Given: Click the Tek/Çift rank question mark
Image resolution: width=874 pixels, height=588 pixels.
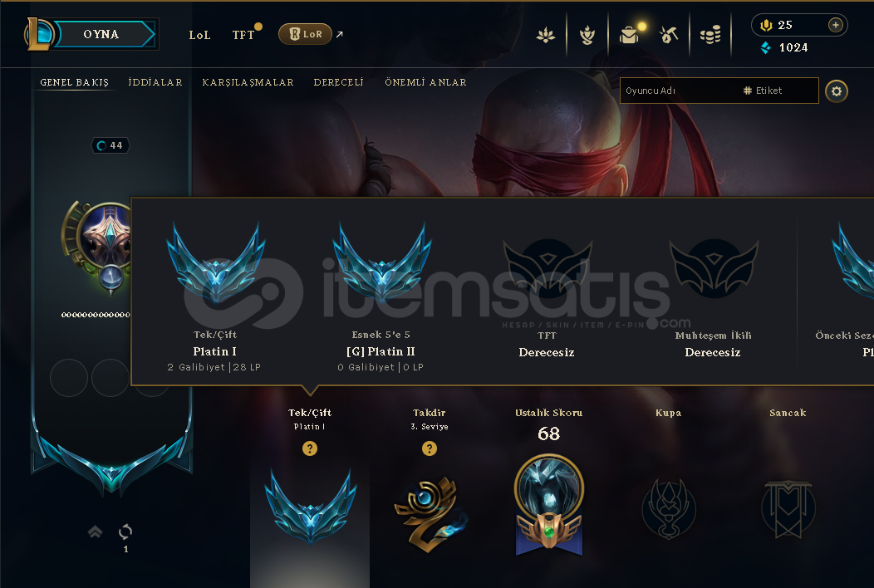Looking at the screenshot, I should (x=310, y=448).
